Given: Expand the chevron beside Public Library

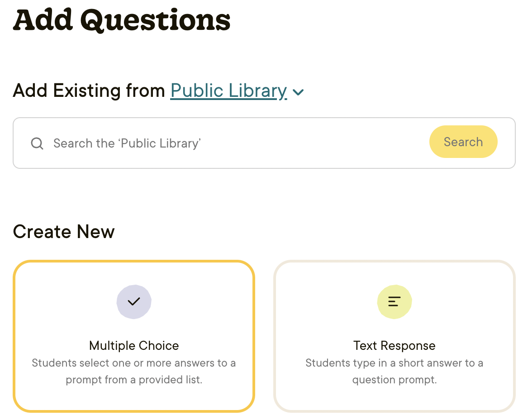Looking at the screenshot, I should [x=298, y=92].
